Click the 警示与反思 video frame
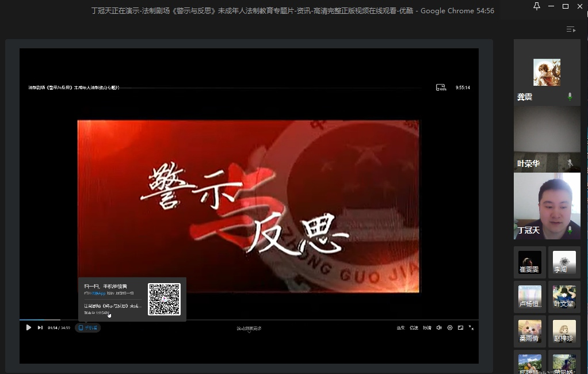Screen dimensions: 588x374 coord(248,207)
